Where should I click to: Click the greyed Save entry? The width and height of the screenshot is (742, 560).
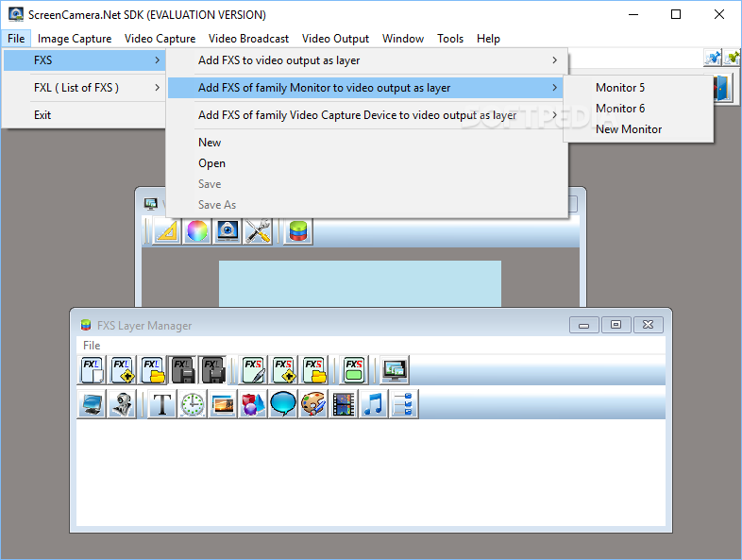pos(366,184)
